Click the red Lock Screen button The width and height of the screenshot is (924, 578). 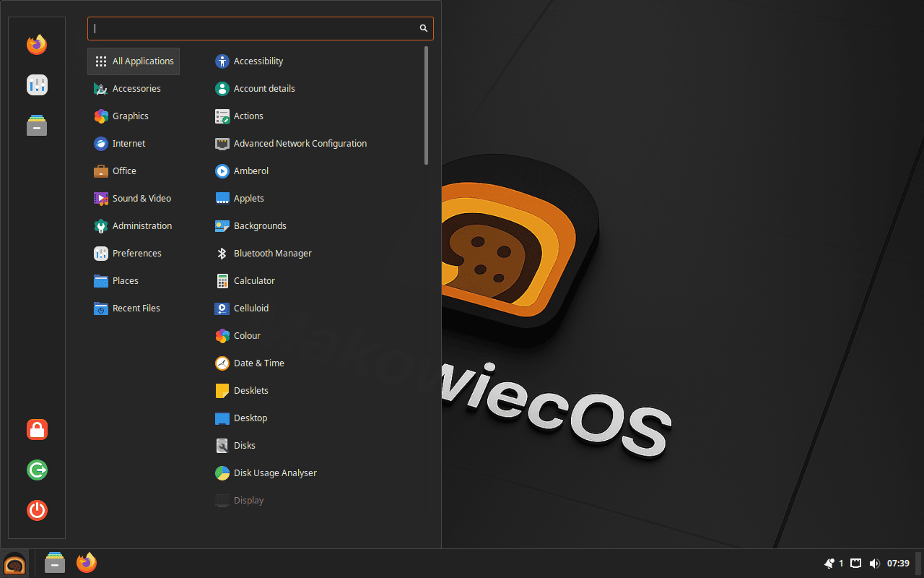37,430
